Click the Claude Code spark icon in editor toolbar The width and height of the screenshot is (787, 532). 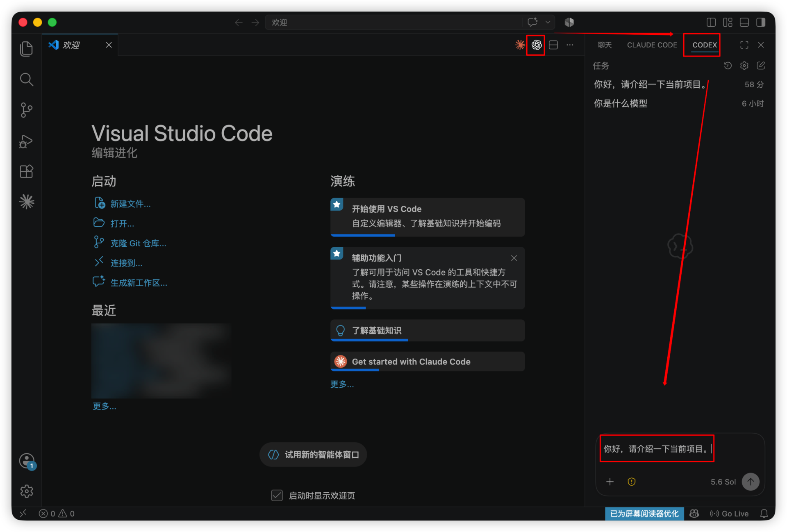click(x=520, y=45)
